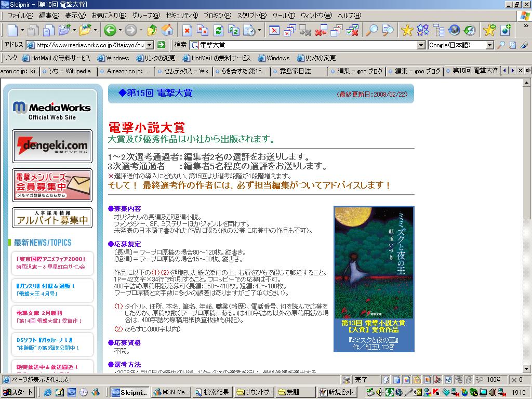Click Internet Explorer quick launch icon
The image size is (532, 399).
pos(48,392)
